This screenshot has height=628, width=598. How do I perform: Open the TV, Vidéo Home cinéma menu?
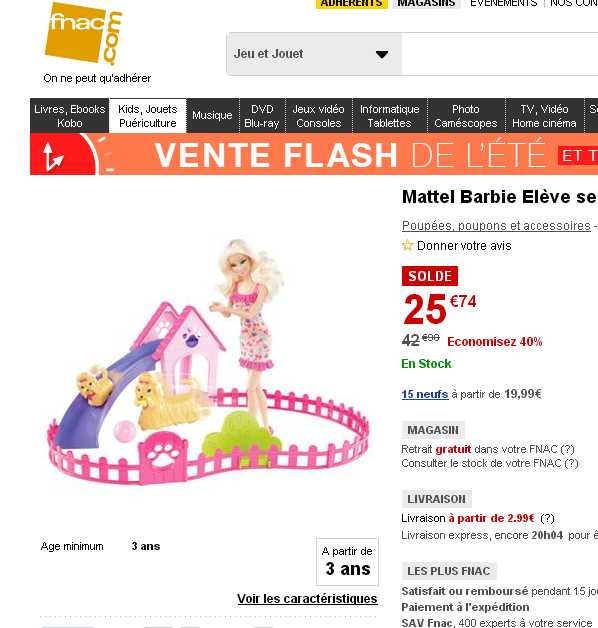[x=544, y=116]
